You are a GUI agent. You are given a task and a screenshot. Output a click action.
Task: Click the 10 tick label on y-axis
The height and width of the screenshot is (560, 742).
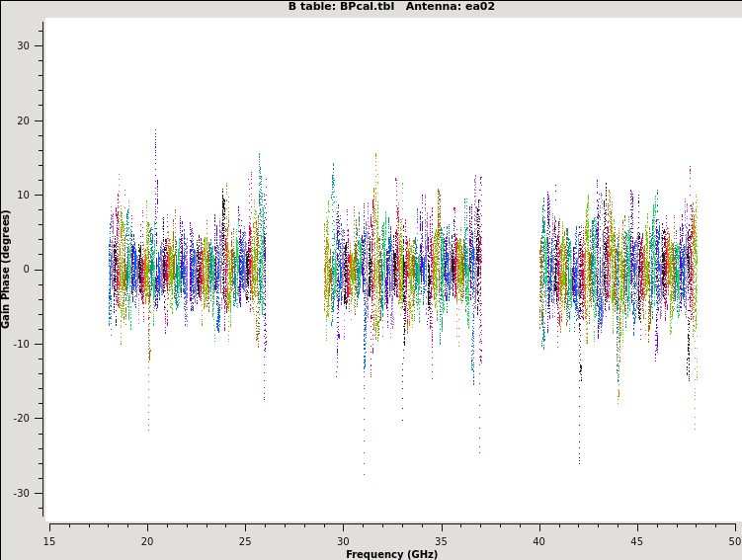(x=24, y=196)
